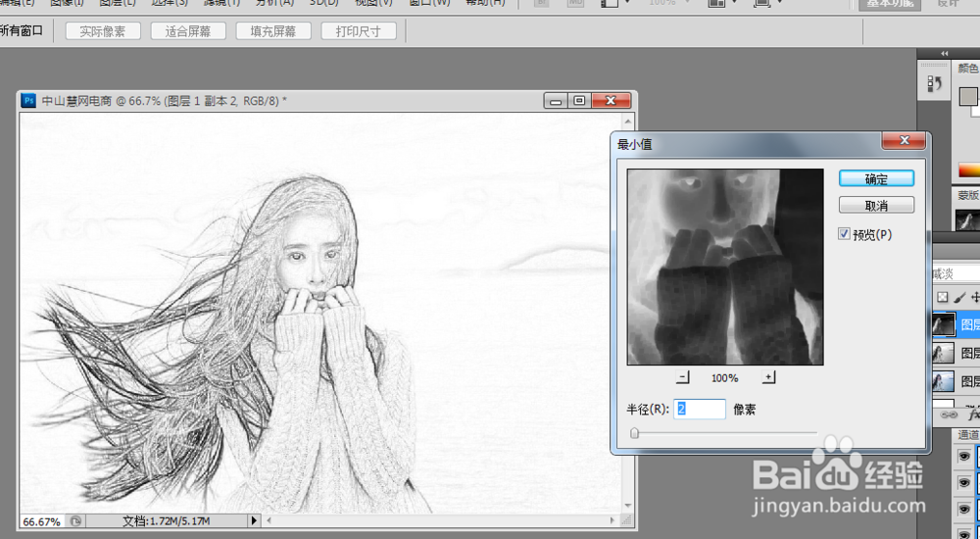Click the horizontal scrollbar left arrow in document window

(269, 520)
